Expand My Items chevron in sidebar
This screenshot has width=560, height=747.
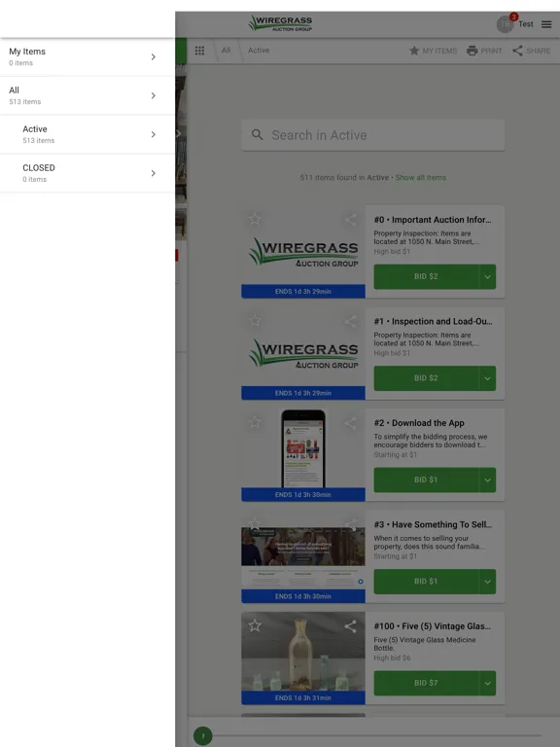pyautogui.click(x=154, y=56)
